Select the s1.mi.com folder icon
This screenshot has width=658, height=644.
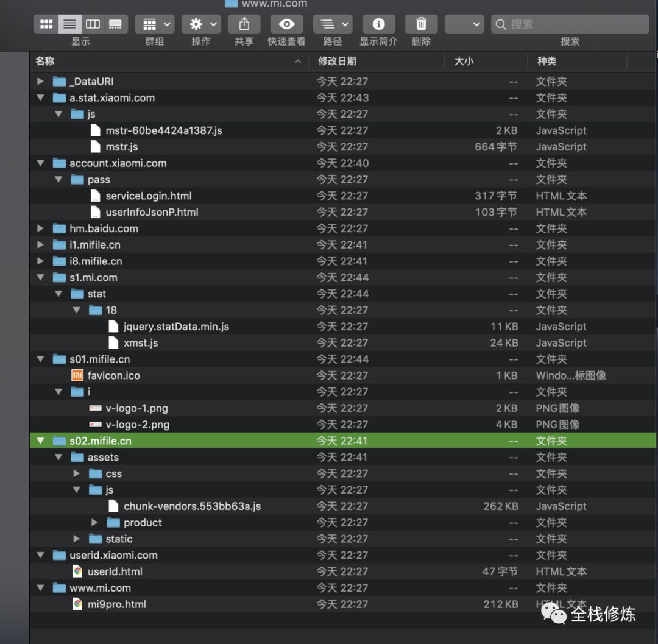(x=59, y=277)
